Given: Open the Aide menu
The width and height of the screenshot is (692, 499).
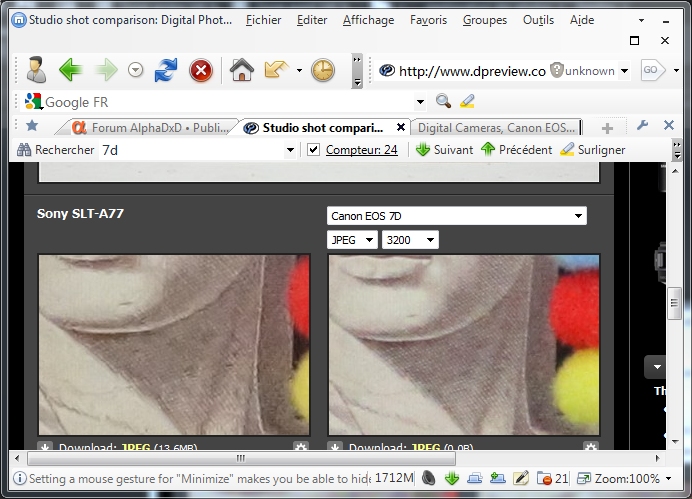Looking at the screenshot, I should tap(582, 20).
